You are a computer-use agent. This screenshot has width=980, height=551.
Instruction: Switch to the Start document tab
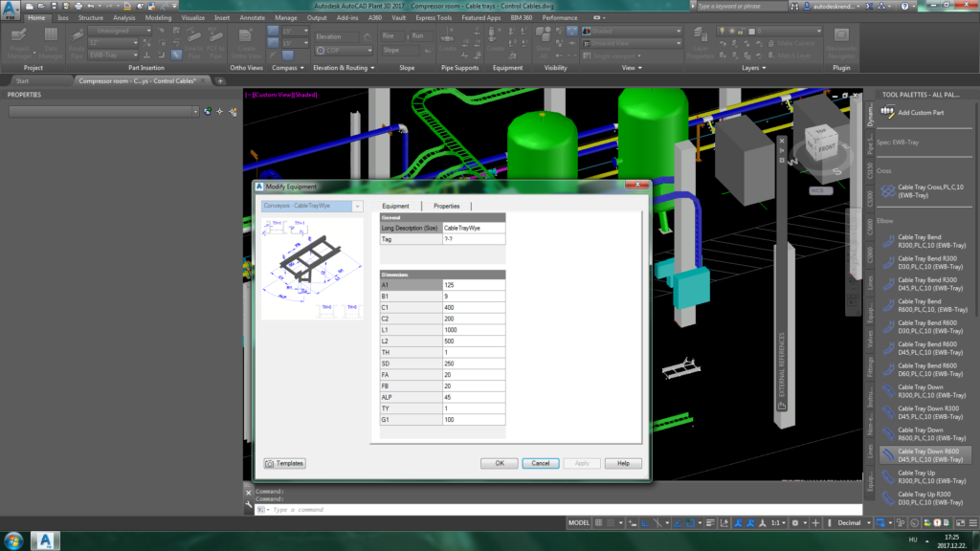(23, 80)
